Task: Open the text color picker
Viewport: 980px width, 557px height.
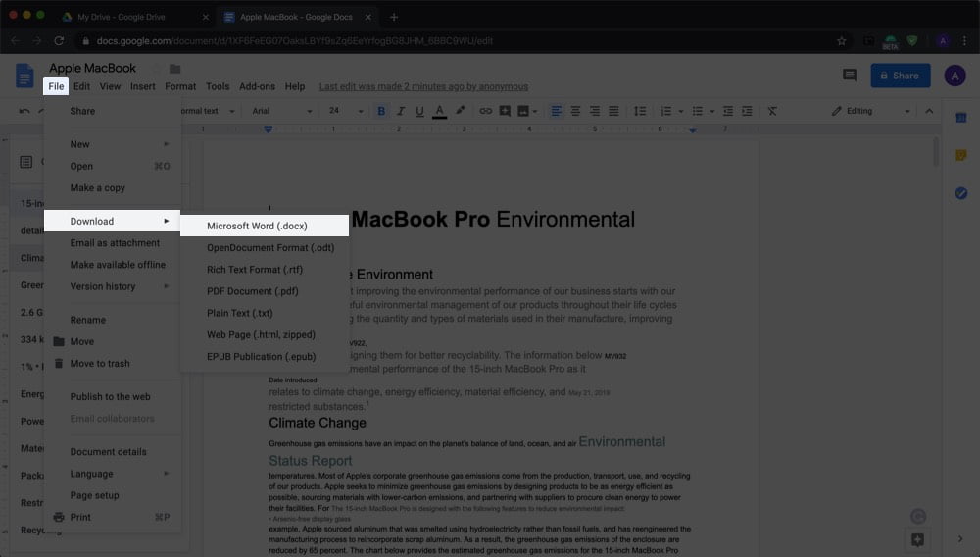Action: (439, 111)
